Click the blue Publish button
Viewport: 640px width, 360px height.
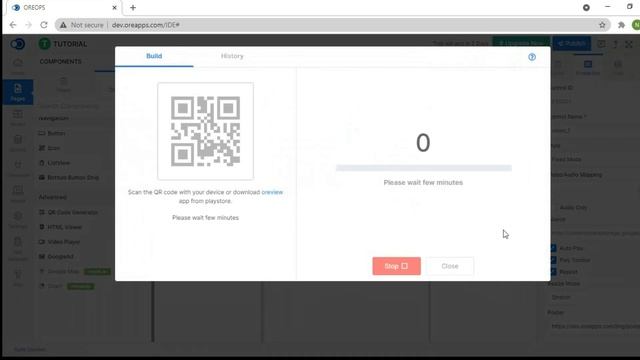(x=571, y=43)
